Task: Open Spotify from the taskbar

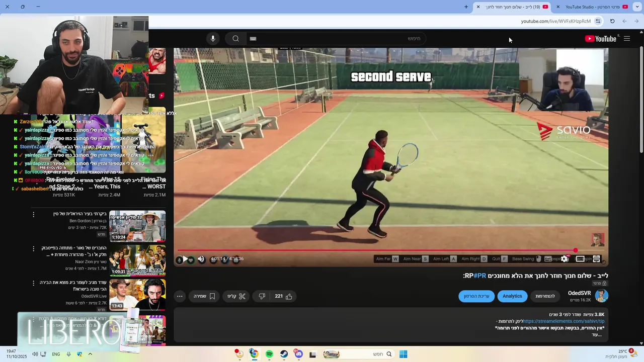Action: (x=269, y=354)
